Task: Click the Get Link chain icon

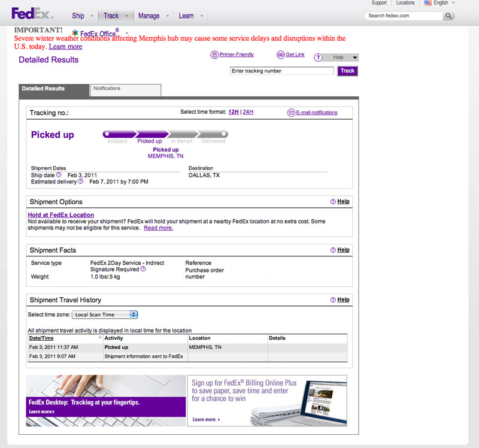Action: [280, 55]
